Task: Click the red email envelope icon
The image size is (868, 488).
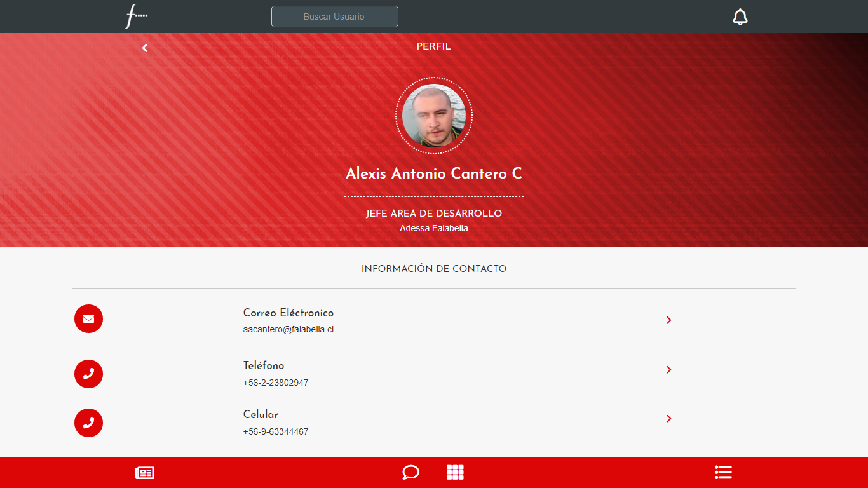Action: coord(88,319)
